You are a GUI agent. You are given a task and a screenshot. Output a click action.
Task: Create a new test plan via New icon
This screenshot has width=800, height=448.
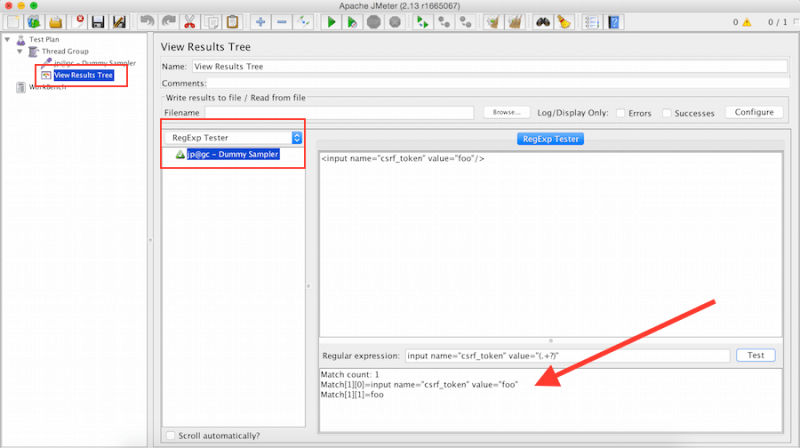click(x=13, y=22)
